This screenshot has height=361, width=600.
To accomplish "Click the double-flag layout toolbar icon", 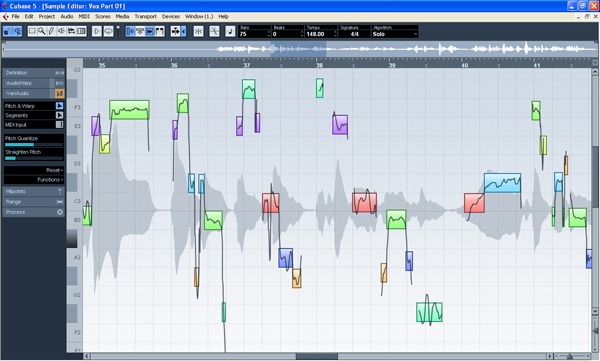I will pyautogui.click(x=160, y=31).
